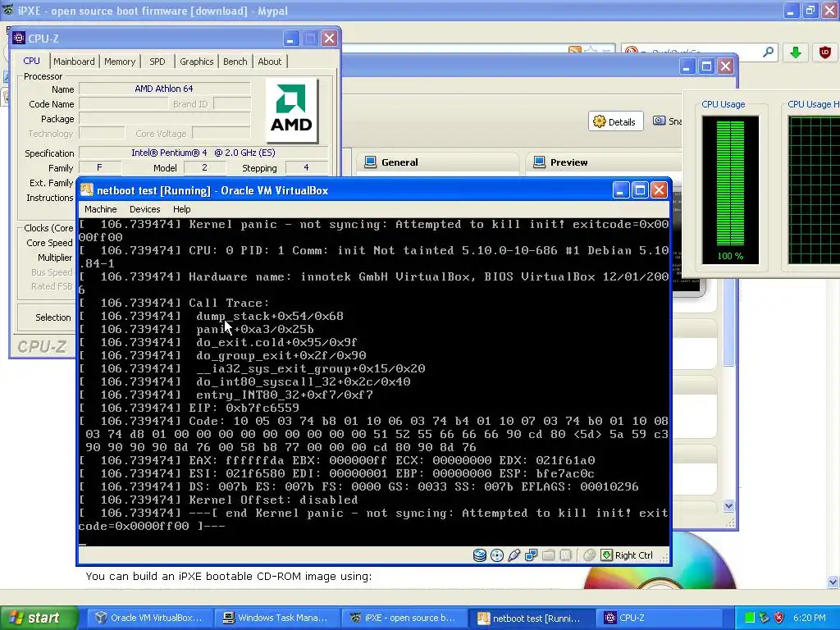Click the CPU Usage History graph in Task Manager
Screen dimensions: 840x630
click(815, 190)
